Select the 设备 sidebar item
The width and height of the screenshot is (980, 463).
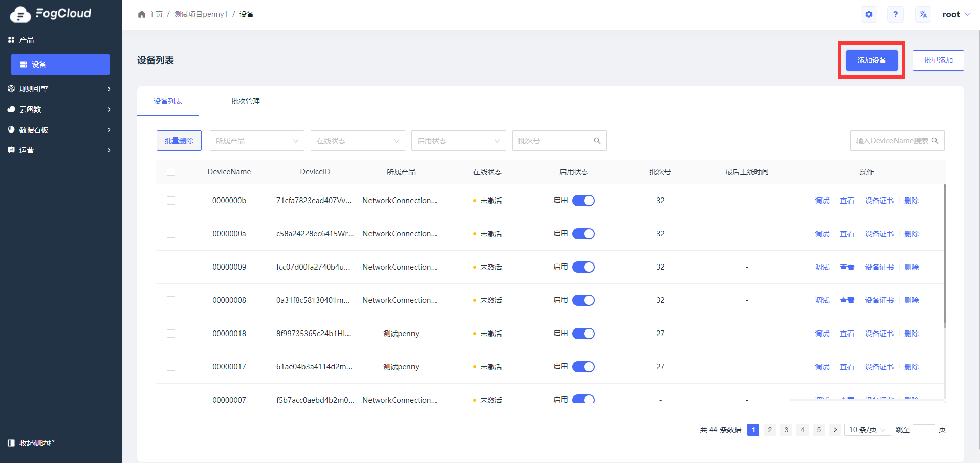[60, 64]
